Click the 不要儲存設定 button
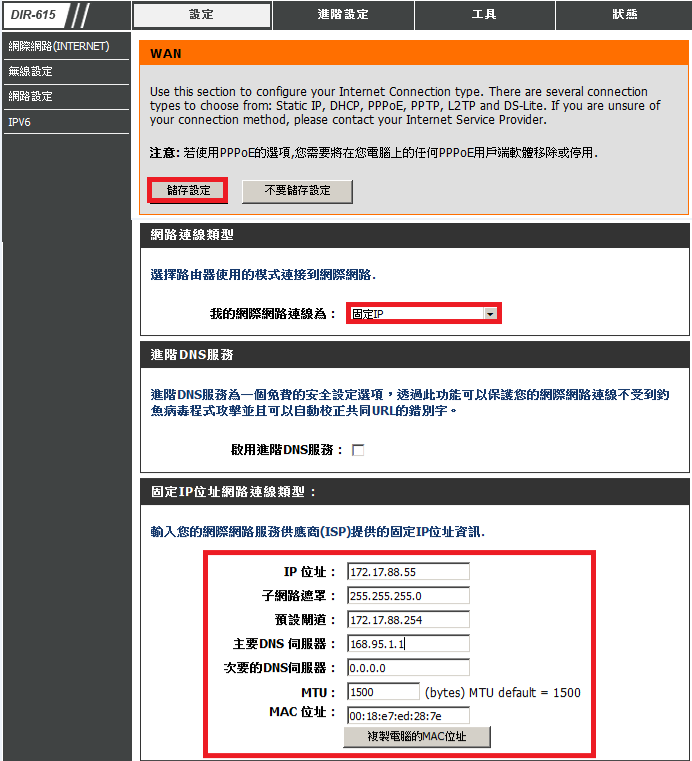 coord(297,190)
